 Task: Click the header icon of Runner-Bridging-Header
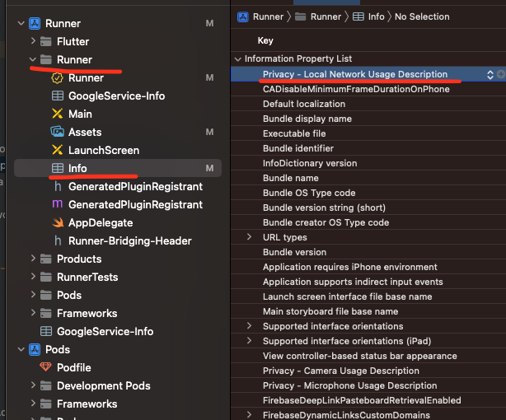point(58,240)
